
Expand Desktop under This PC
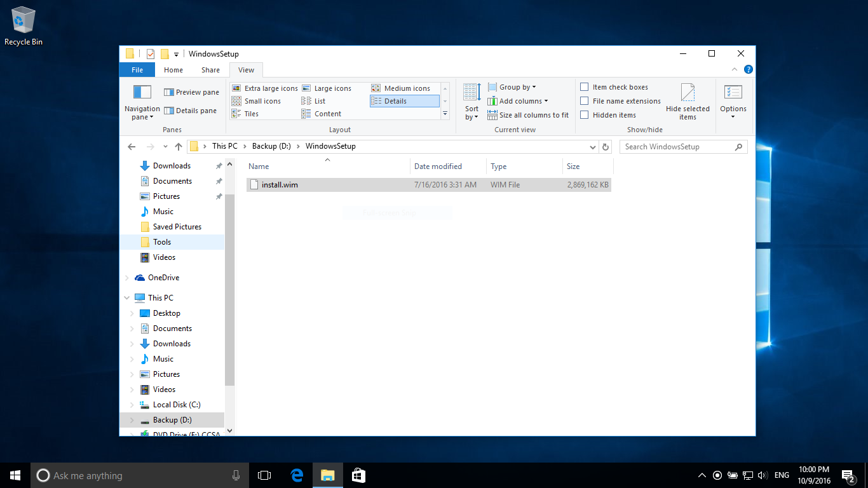[x=132, y=313]
